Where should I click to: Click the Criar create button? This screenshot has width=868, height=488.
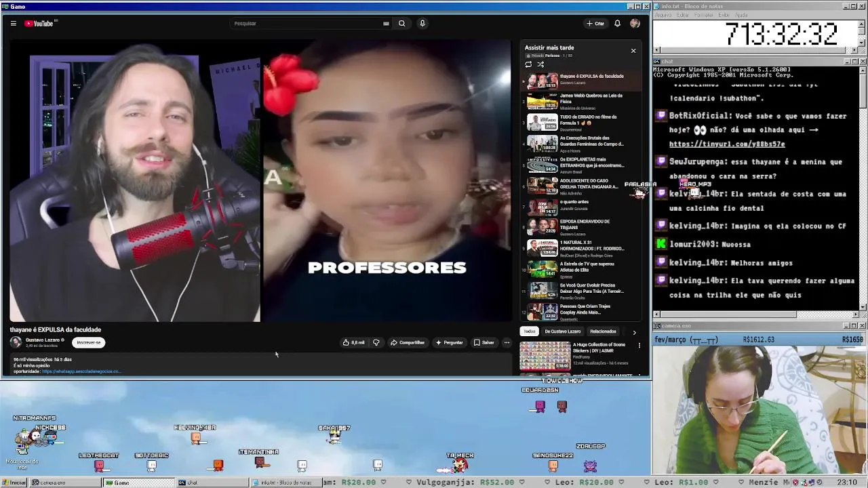pos(595,23)
